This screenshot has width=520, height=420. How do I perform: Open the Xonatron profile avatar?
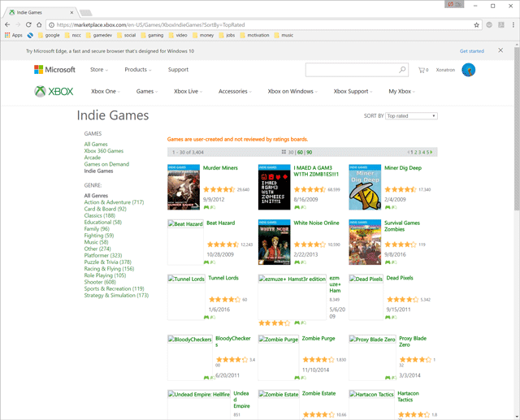pos(468,70)
